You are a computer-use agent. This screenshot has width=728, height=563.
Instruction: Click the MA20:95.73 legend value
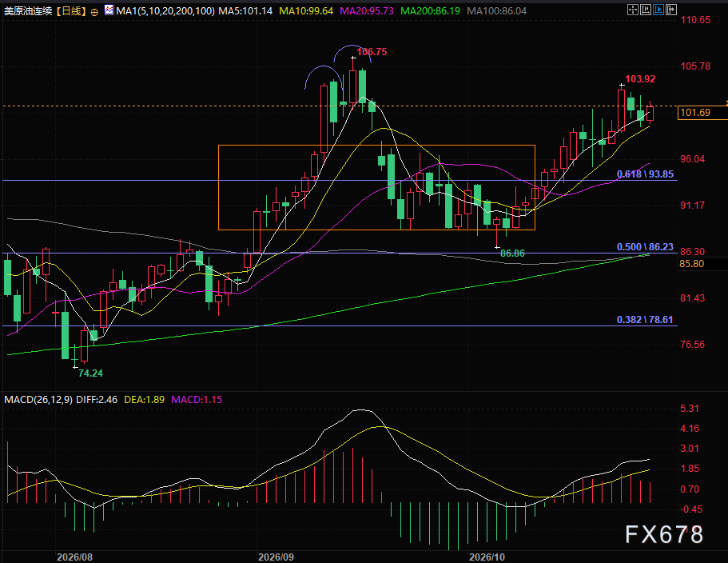[367, 10]
